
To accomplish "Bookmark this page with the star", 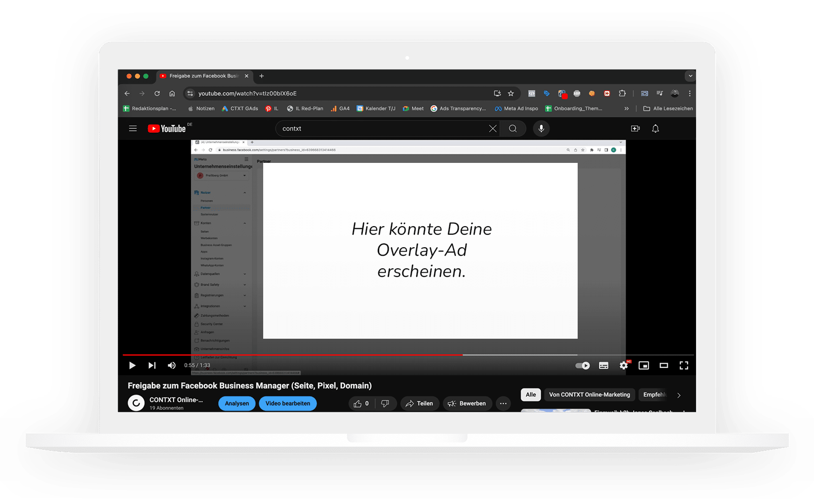I will coord(511,93).
